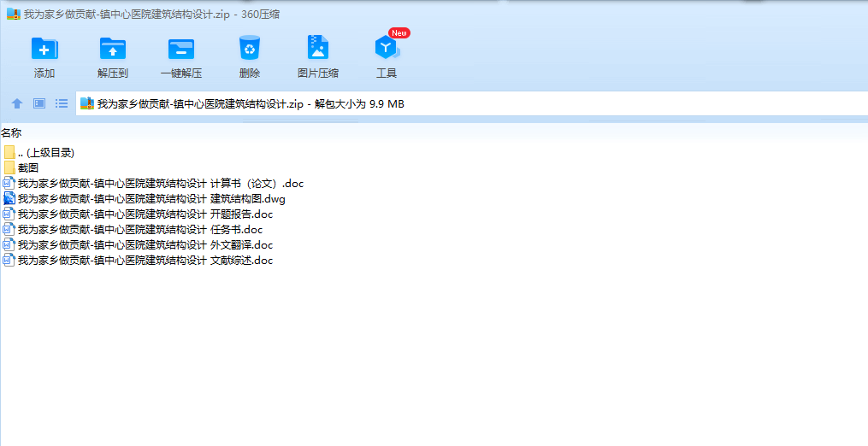Screen dimensions: 868x446
Task: Go up one level with the arrow icon
Action: click(17, 103)
